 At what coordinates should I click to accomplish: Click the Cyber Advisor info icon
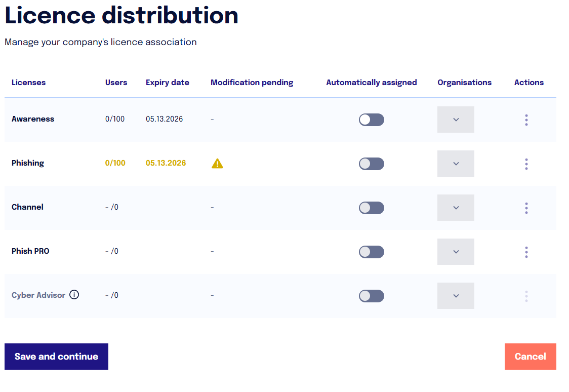click(x=74, y=295)
